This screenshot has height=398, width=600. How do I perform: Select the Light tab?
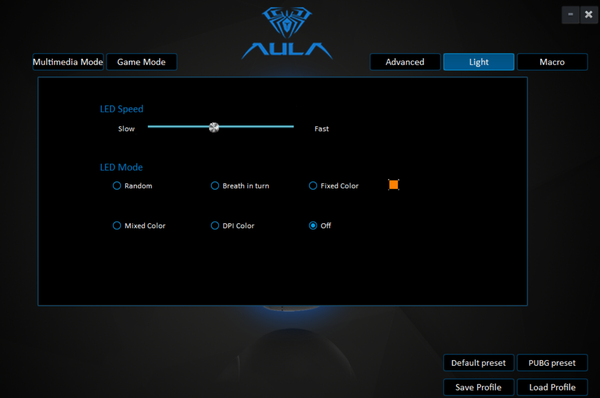click(x=479, y=62)
